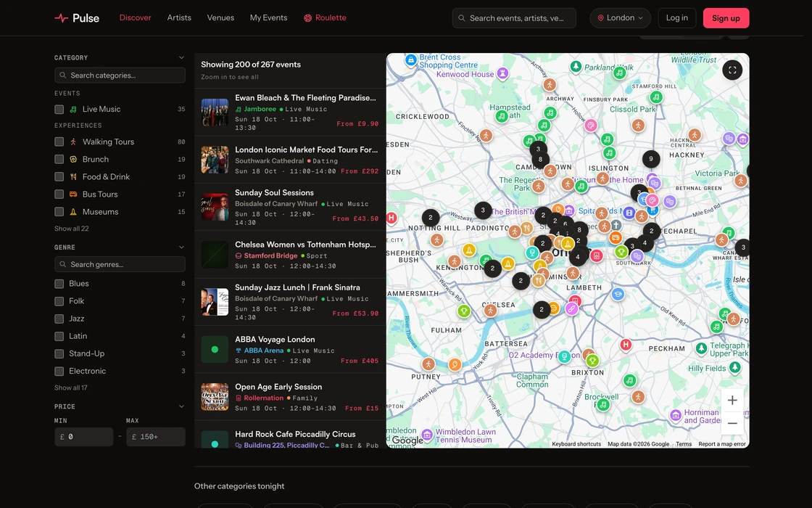Click the Hilly Fields map pin
Screen dimensions: 812x508
(734, 367)
